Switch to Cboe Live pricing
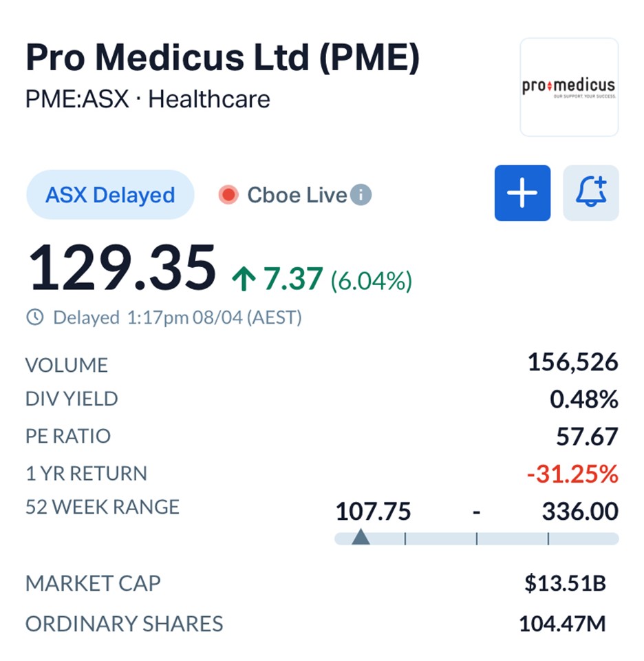Screen dimensions: 644x661 297,196
